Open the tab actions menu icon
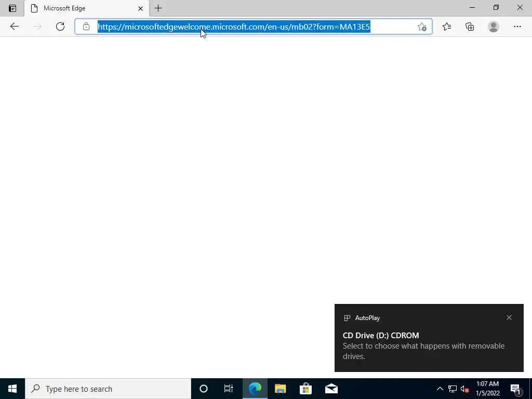The image size is (532, 399). (12, 8)
